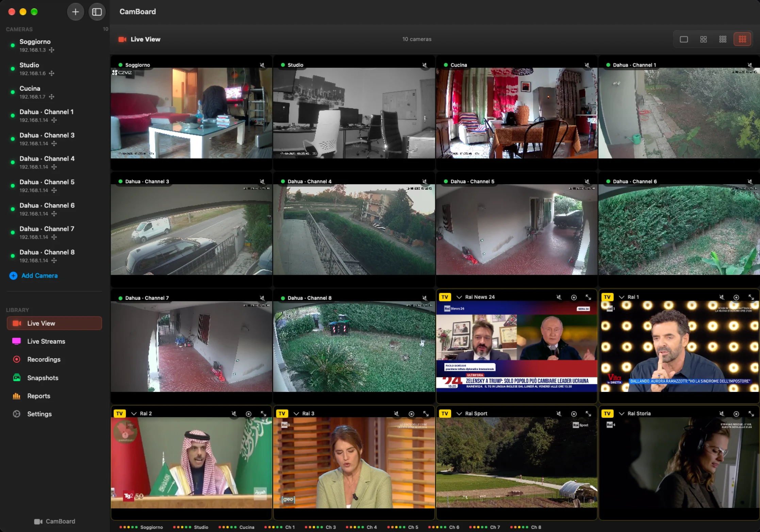The height and width of the screenshot is (532, 760).
Task: Click record icon on Rai Sport tile
Action: [574, 414]
